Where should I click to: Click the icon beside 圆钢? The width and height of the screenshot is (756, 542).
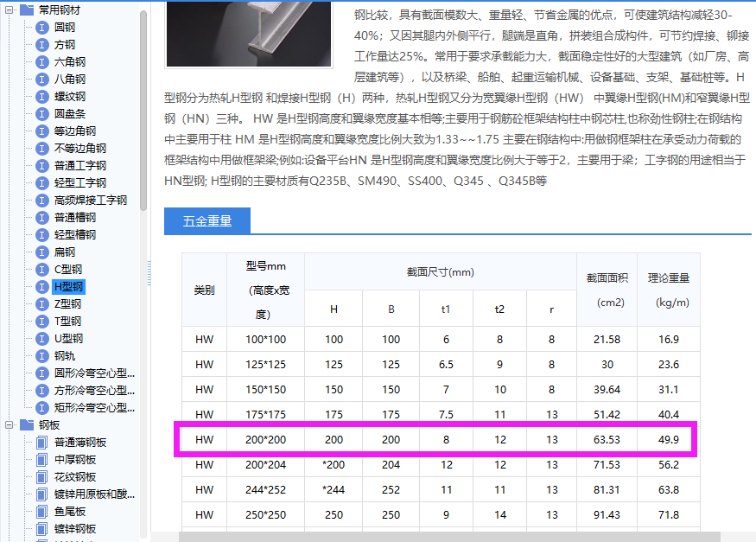click(42, 28)
